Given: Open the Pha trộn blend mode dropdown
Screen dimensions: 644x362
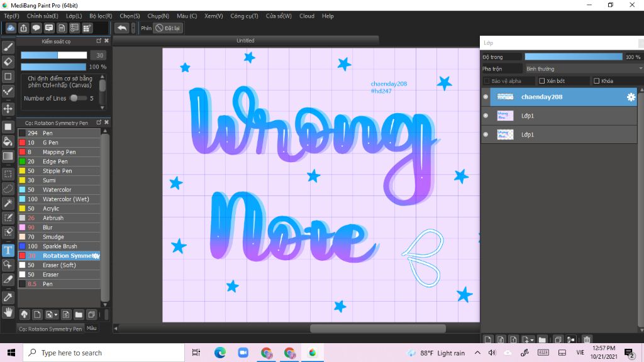Looking at the screenshot, I should point(584,69).
